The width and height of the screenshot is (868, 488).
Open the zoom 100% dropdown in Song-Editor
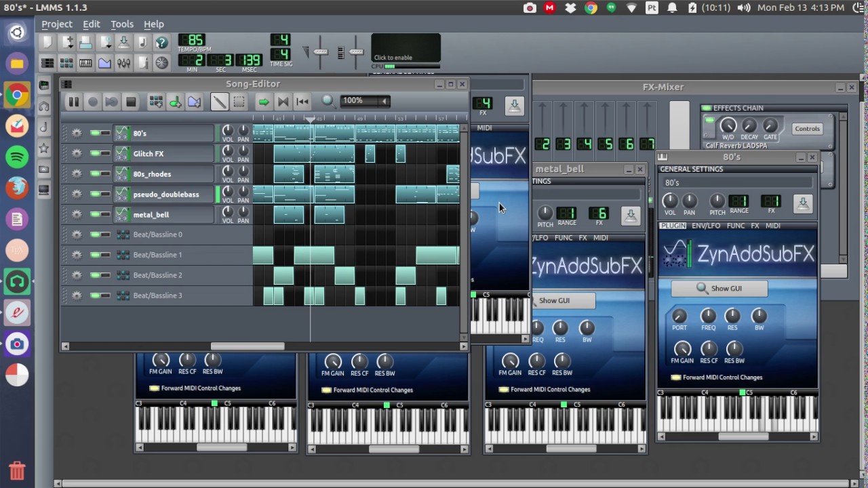365,101
